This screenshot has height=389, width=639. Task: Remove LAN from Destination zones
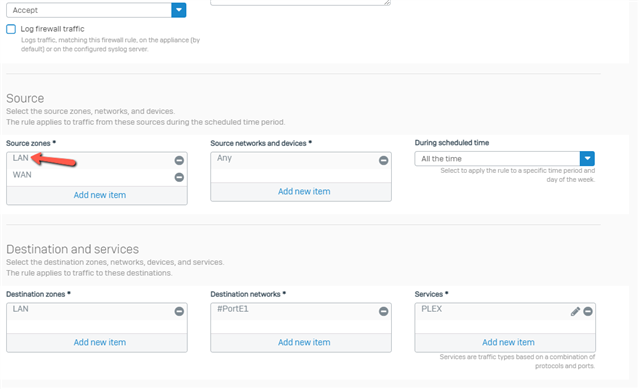coord(179,311)
